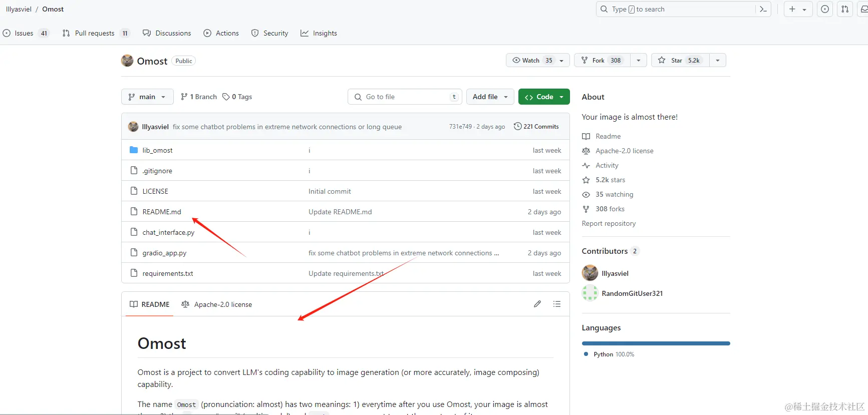Click the Omost repository avatar
This screenshot has width=868, height=415.
(127, 61)
